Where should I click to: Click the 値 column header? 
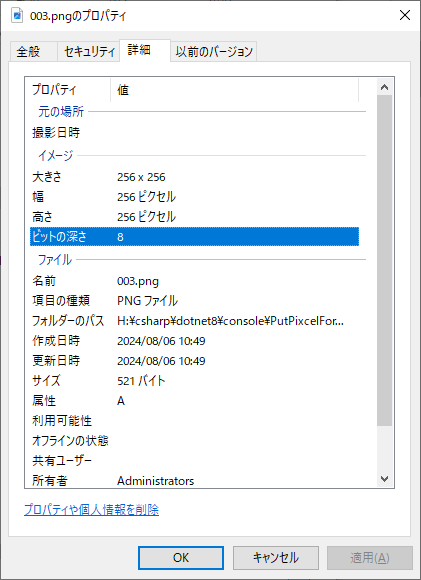[235, 90]
